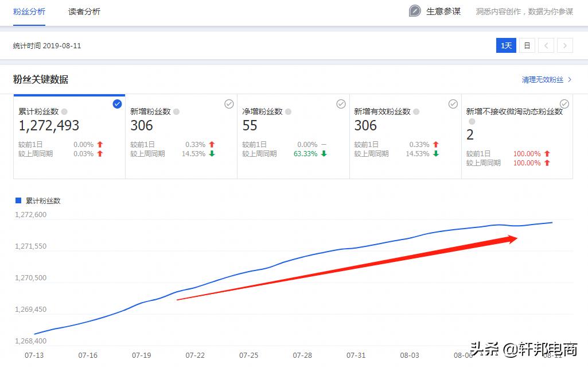Select the 粉丝分析 tab
588x367 pixels.
pyautogui.click(x=29, y=11)
